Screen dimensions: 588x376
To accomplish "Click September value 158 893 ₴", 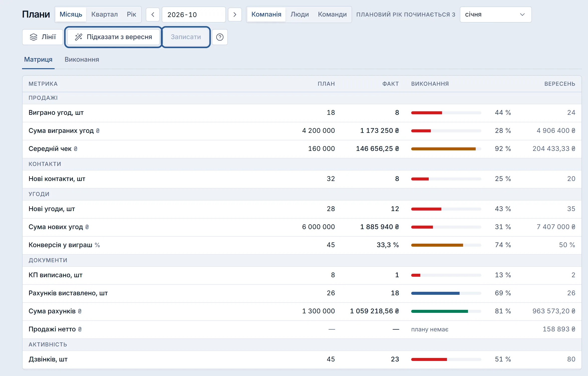I will click(559, 329).
